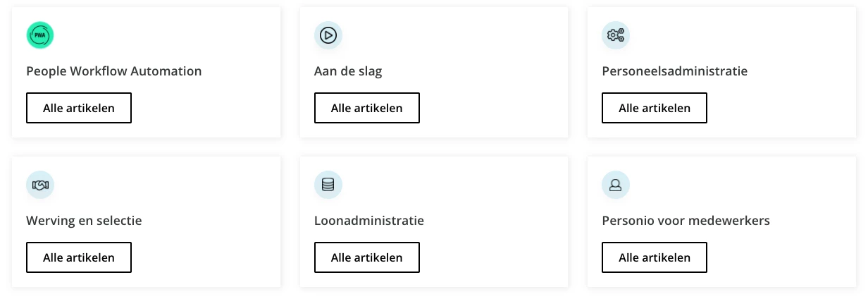Open the Personeelsadministratie title
The image size is (868, 299).
click(x=675, y=71)
